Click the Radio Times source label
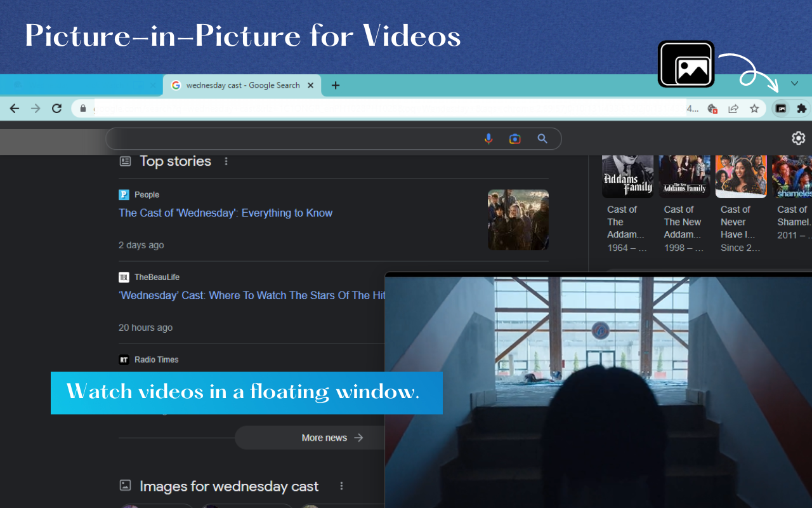This screenshot has height=508, width=812. click(156, 360)
